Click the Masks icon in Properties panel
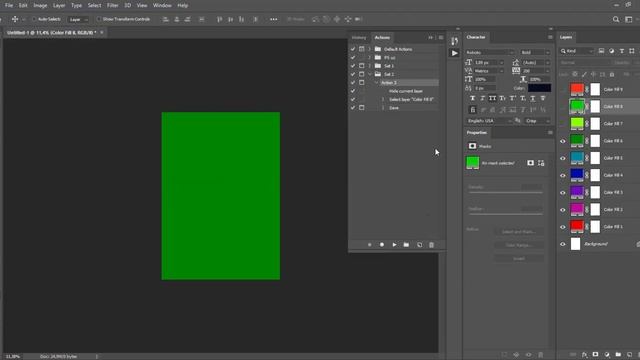Viewport: 640px width, 360px height. (x=472, y=146)
